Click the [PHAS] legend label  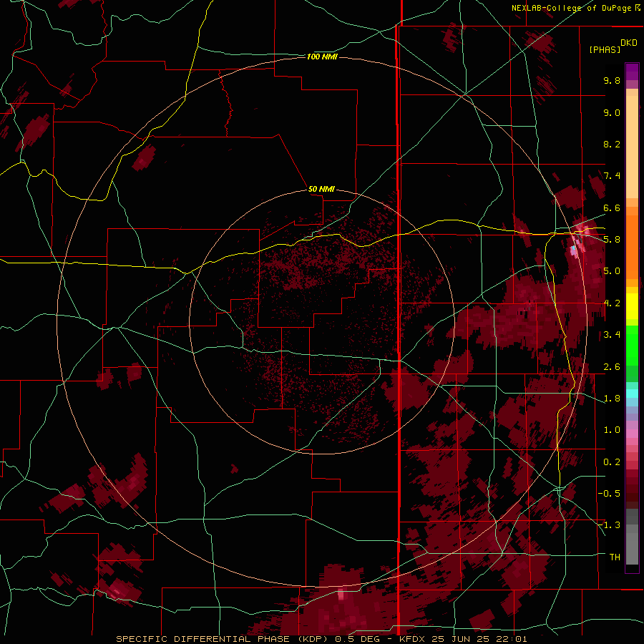click(605, 49)
